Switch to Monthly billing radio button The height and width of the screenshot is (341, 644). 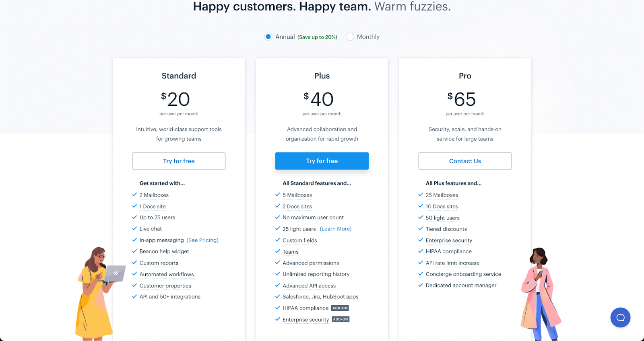pyautogui.click(x=350, y=37)
